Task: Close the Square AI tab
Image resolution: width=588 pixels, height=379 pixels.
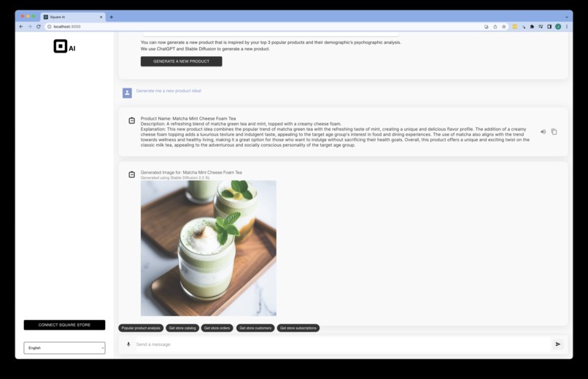Action: pyautogui.click(x=101, y=17)
